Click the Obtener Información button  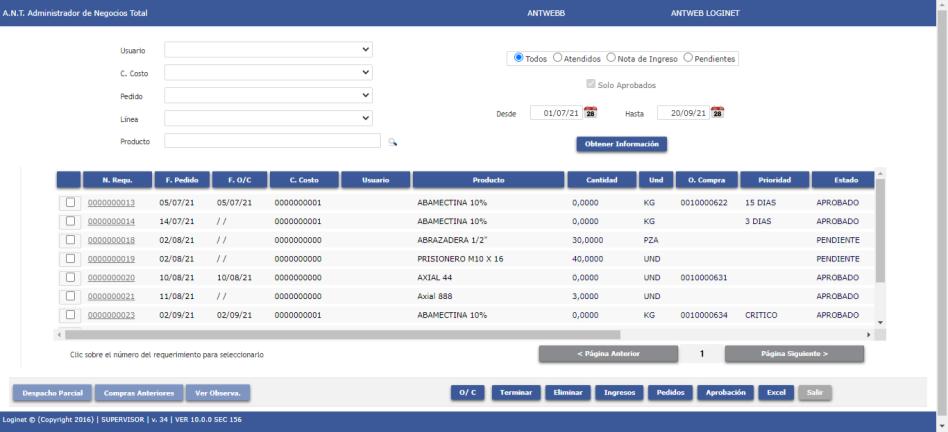pyautogui.click(x=622, y=144)
